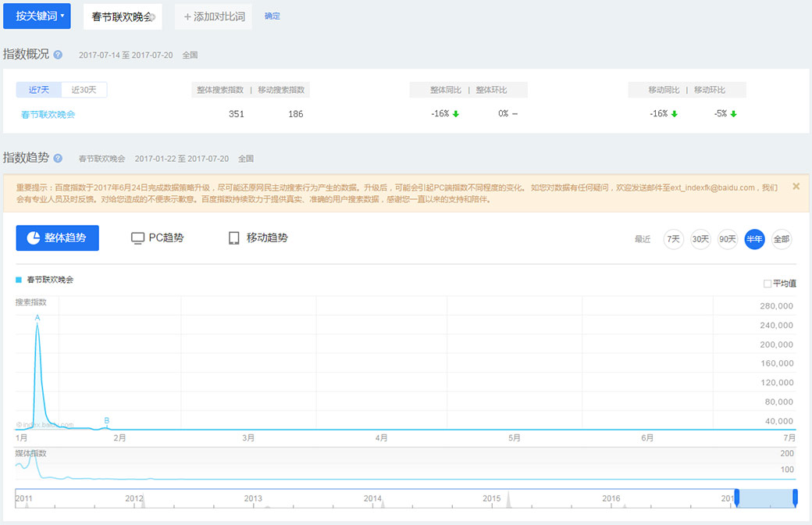Click the monitor icon beside PC趋势
Viewport: 812px width, 525px height.
click(x=137, y=237)
